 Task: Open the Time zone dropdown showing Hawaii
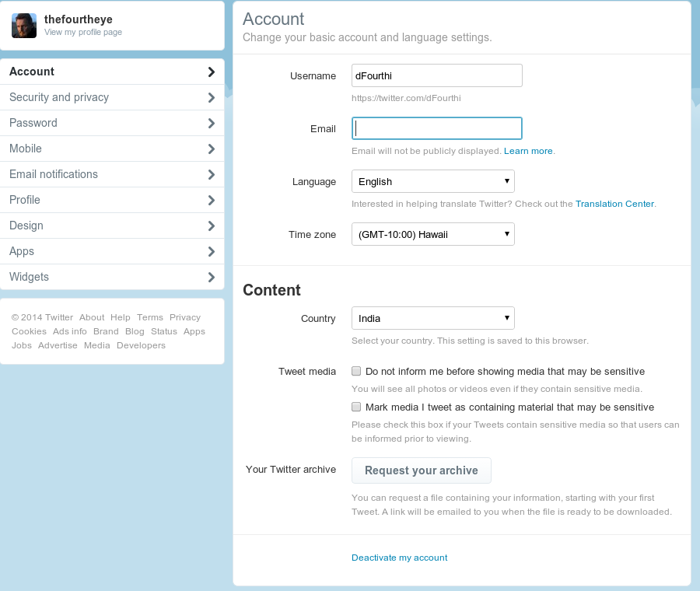(x=433, y=234)
